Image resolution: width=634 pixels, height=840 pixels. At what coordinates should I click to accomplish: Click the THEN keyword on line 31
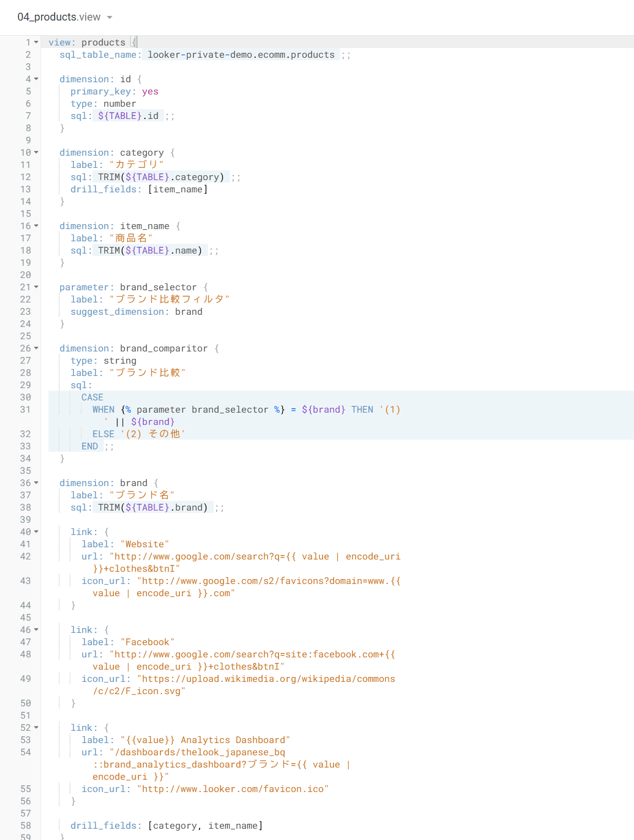click(x=362, y=410)
